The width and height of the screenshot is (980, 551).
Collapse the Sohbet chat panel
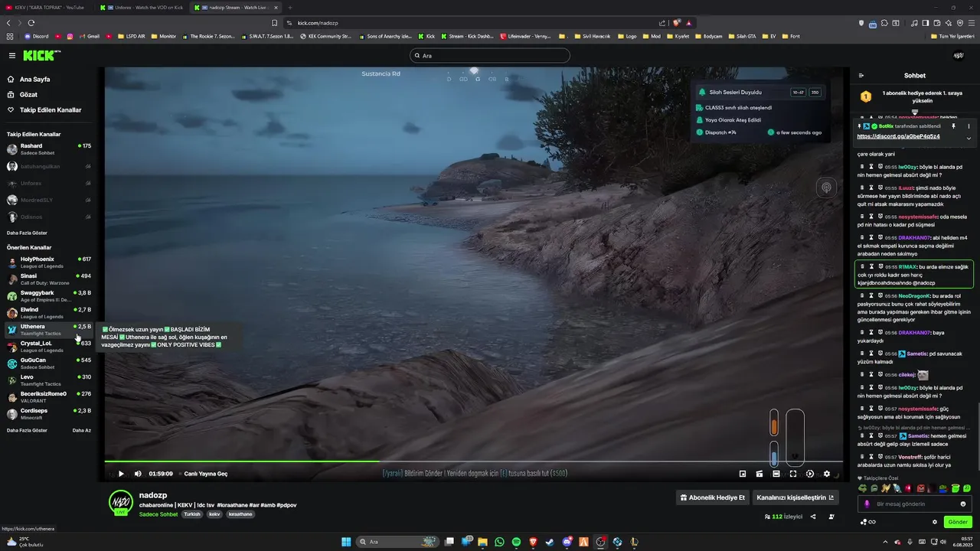pyautogui.click(x=861, y=76)
